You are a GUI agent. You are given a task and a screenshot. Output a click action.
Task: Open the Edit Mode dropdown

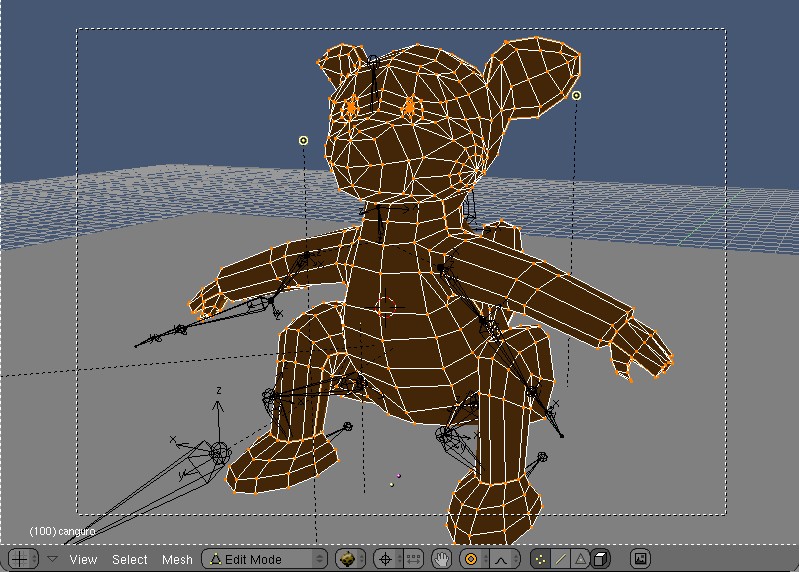tap(264, 559)
